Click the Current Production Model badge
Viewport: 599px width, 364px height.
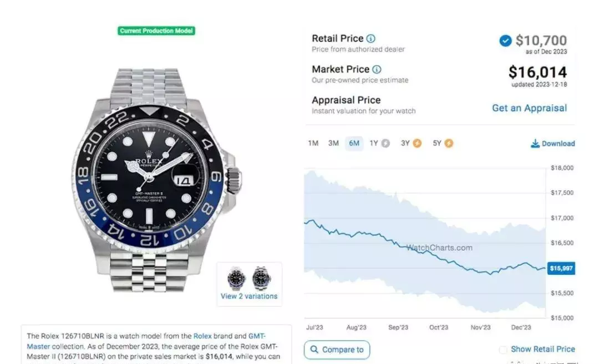156,31
